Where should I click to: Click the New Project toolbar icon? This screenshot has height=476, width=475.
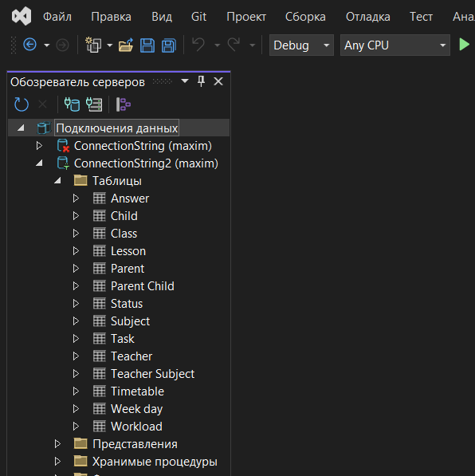coord(93,45)
